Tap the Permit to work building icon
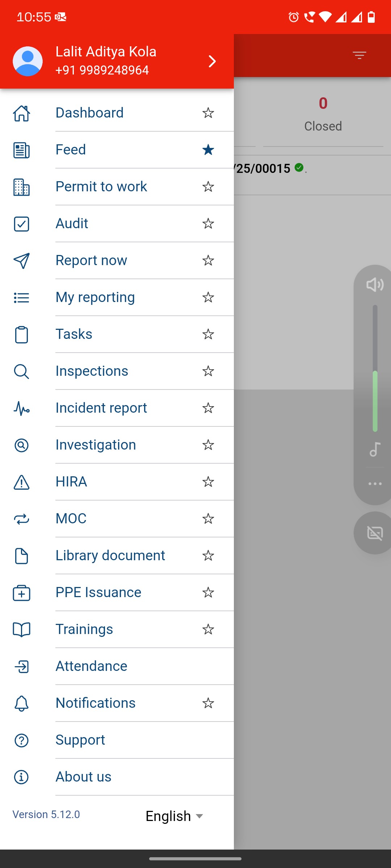This screenshot has height=868, width=391. 21,187
